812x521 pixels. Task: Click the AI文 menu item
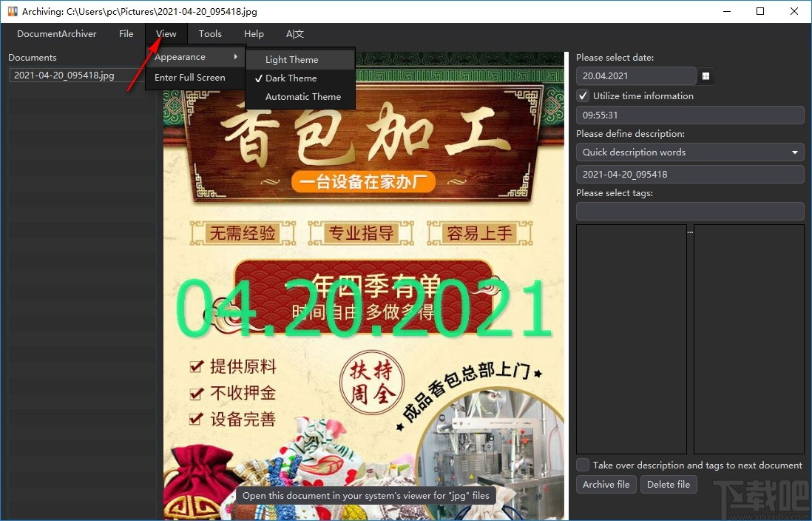point(294,33)
